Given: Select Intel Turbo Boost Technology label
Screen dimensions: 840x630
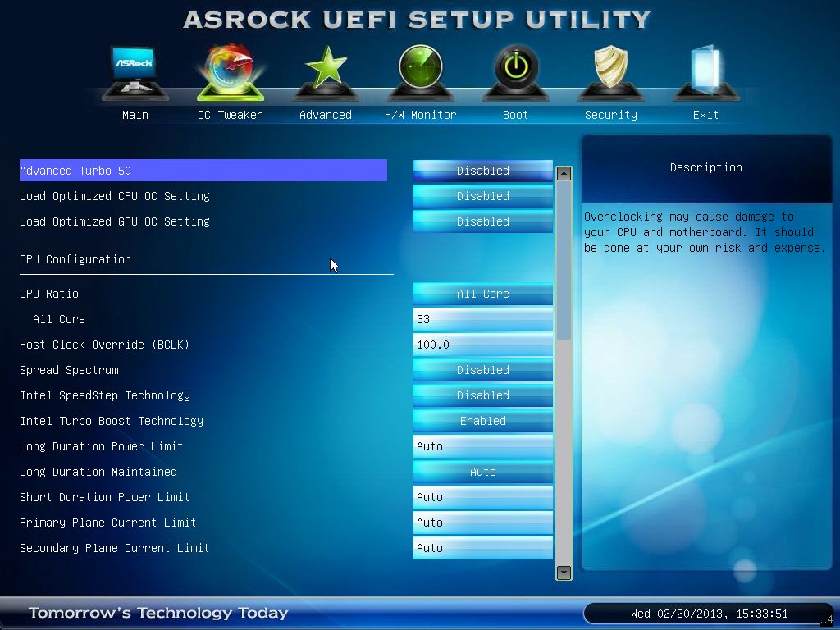Looking at the screenshot, I should (112, 421).
